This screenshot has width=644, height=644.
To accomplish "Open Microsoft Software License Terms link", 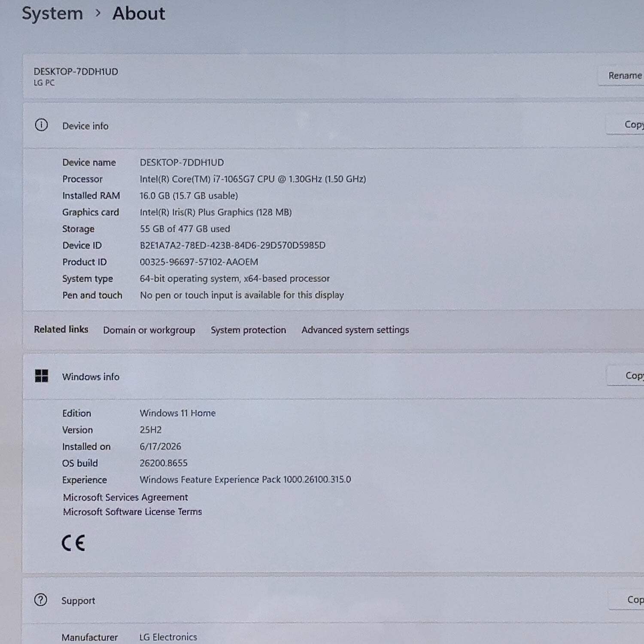I will [x=132, y=512].
